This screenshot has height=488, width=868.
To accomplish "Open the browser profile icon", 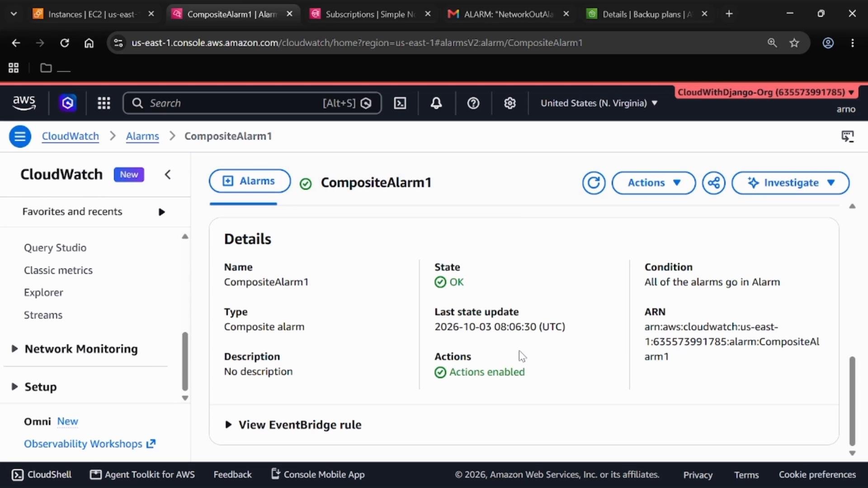I will click(x=828, y=43).
